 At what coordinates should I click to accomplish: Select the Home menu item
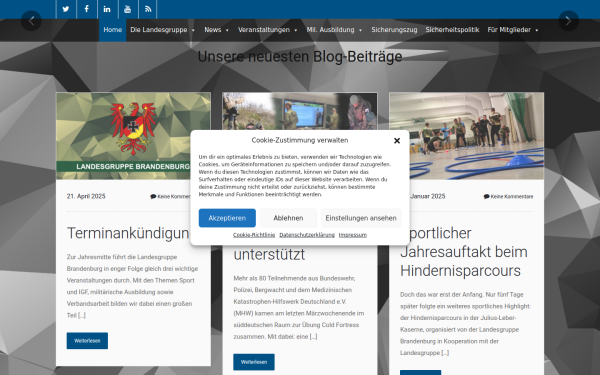tap(112, 30)
